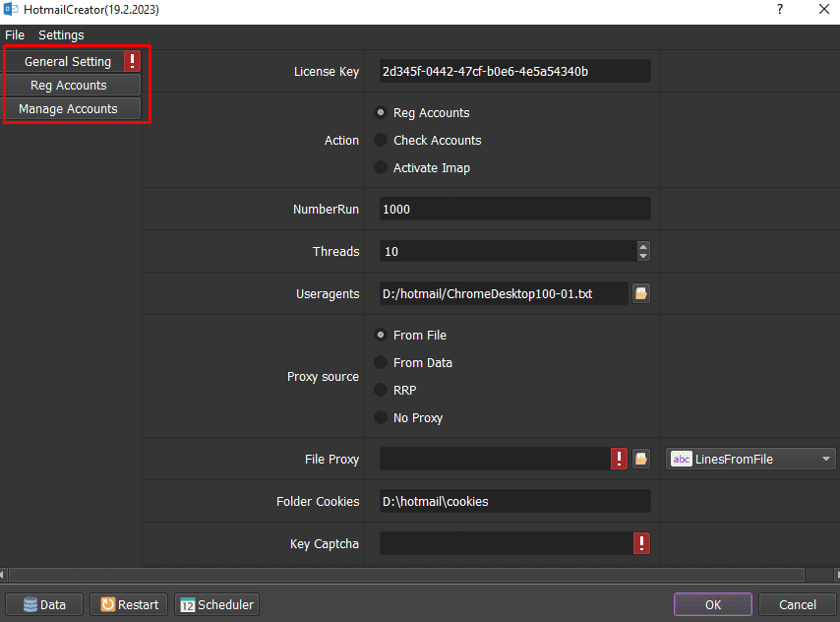Click the help question mark in title bar
This screenshot has height=622, width=840.
[x=780, y=9]
